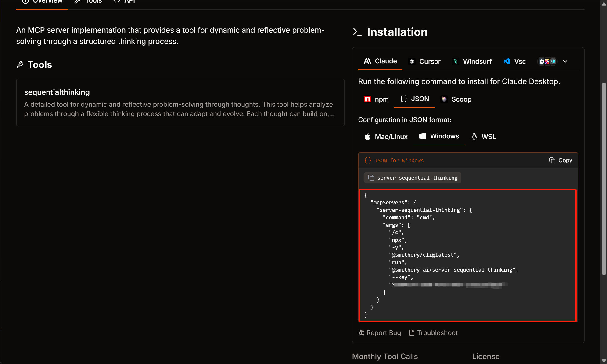This screenshot has height=364, width=607.
Task: Copy the server-sequential-thinking name chip
Action: [413, 178]
